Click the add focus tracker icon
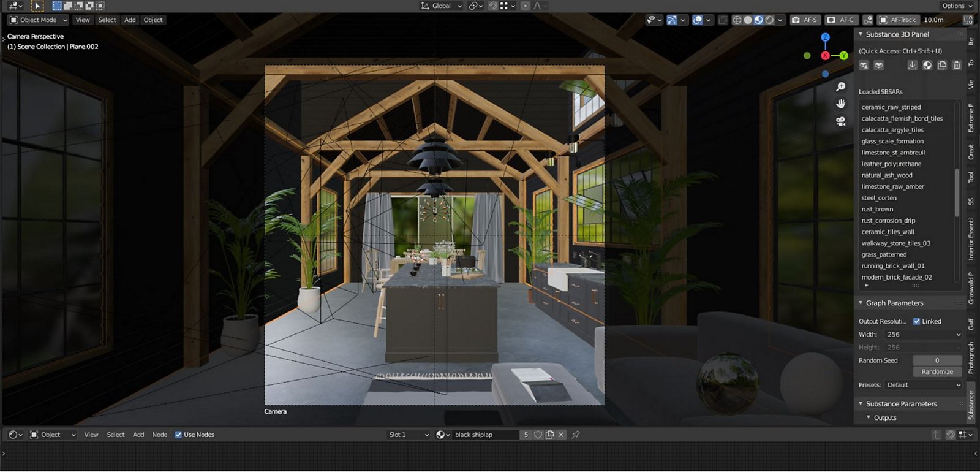 (867, 20)
